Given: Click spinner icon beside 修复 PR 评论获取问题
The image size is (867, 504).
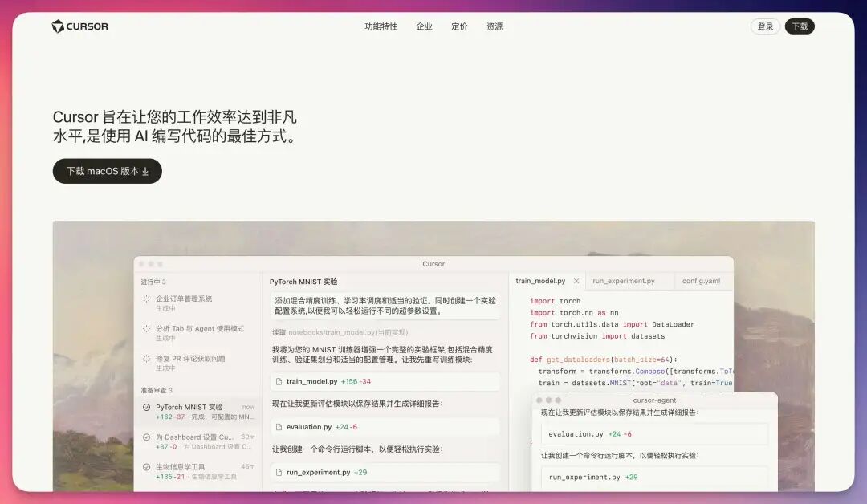Looking at the screenshot, I should (x=146, y=358).
